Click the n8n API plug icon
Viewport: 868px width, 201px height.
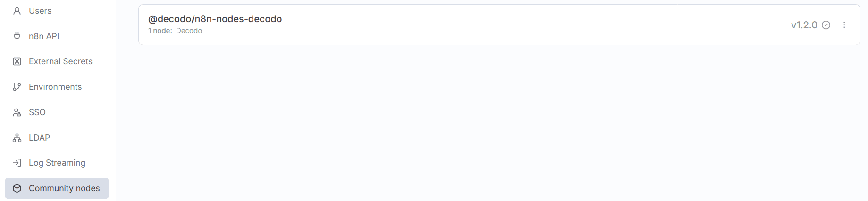click(17, 36)
